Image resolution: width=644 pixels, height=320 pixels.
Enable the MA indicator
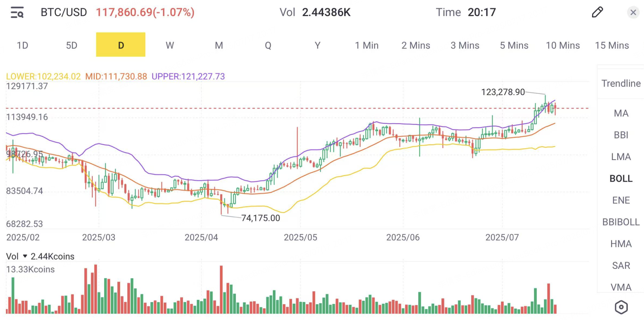pyautogui.click(x=621, y=113)
